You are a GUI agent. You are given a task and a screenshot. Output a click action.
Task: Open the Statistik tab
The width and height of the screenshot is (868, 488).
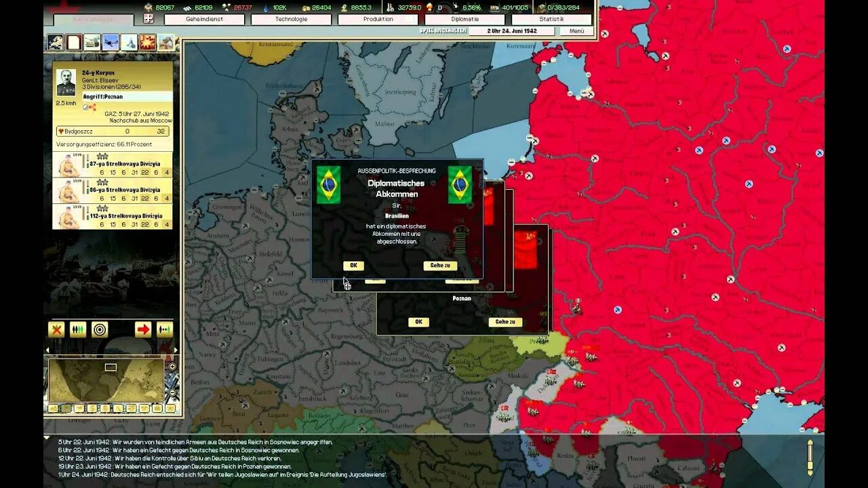pyautogui.click(x=551, y=19)
